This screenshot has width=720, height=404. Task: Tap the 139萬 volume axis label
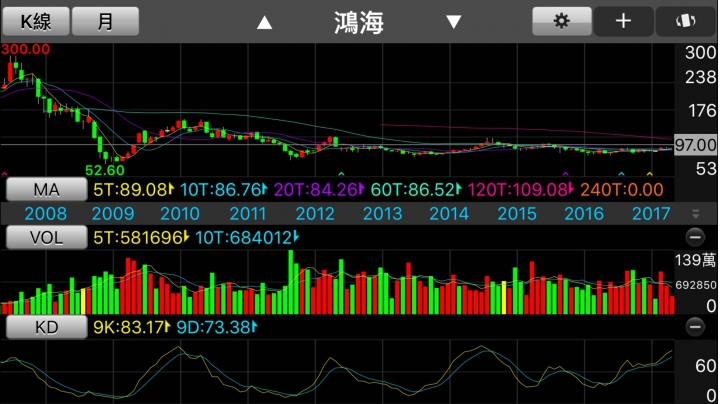coord(695,260)
